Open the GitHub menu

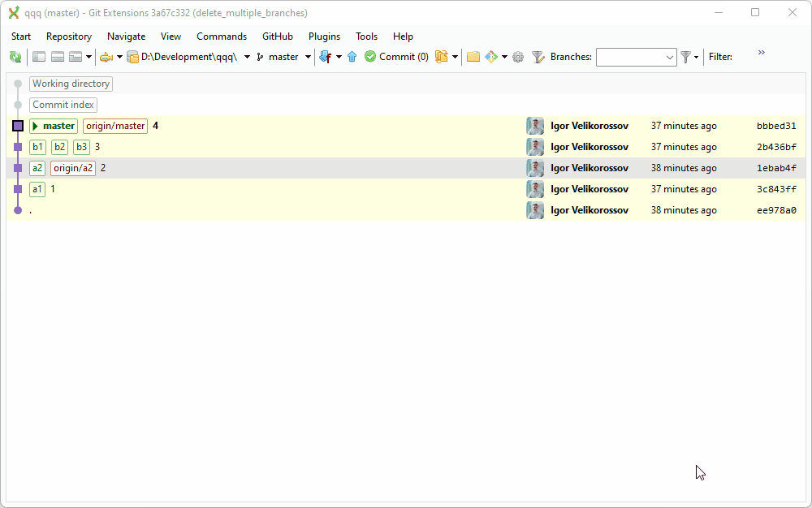[x=277, y=37]
